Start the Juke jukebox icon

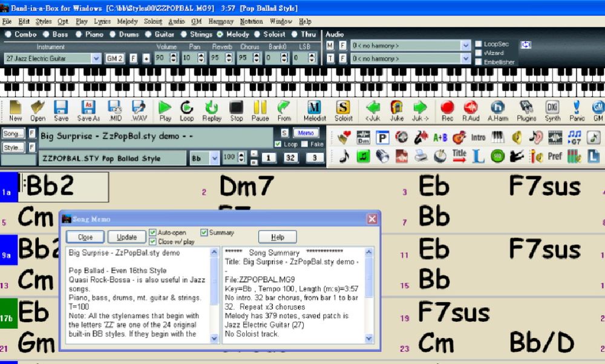pos(397,111)
